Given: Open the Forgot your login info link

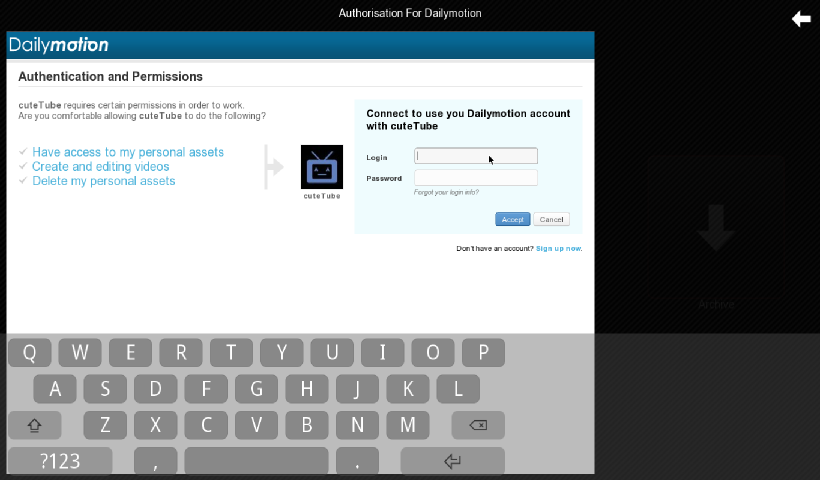Looking at the screenshot, I should [x=446, y=192].
